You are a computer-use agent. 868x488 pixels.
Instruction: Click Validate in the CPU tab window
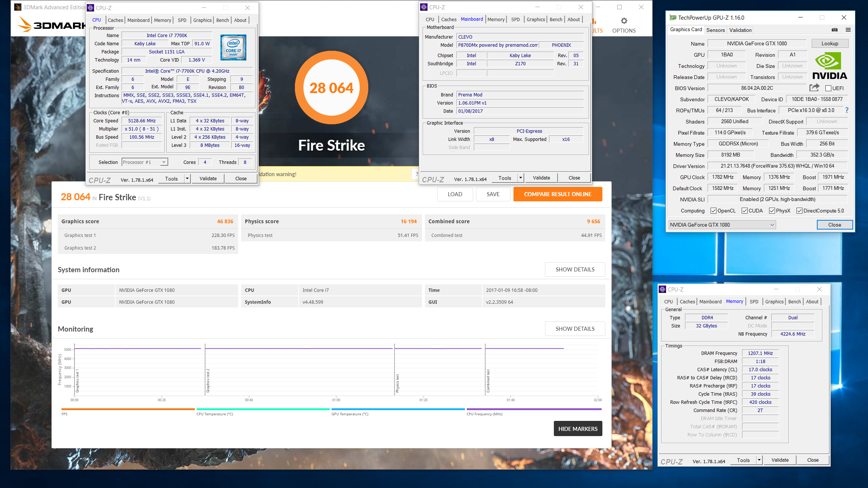tap(208, 178)
